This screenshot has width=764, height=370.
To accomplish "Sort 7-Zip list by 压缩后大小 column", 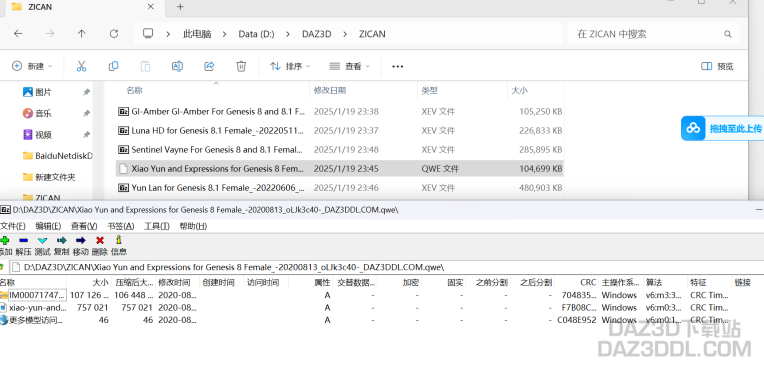I will [x=134, y=283].
